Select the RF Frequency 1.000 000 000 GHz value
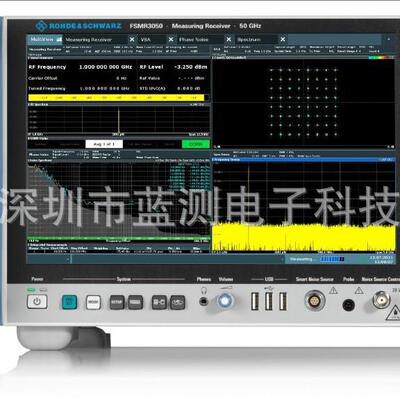 coord(105,67)
